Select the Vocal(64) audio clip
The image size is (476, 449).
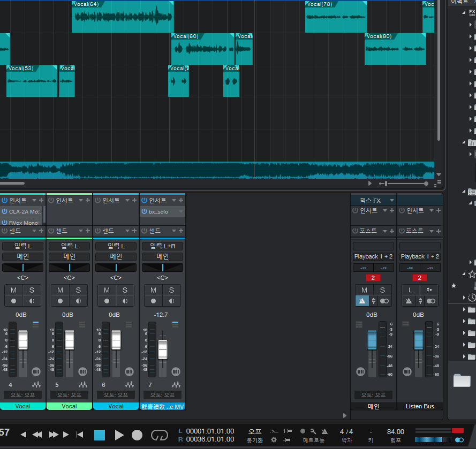point(123,17)
